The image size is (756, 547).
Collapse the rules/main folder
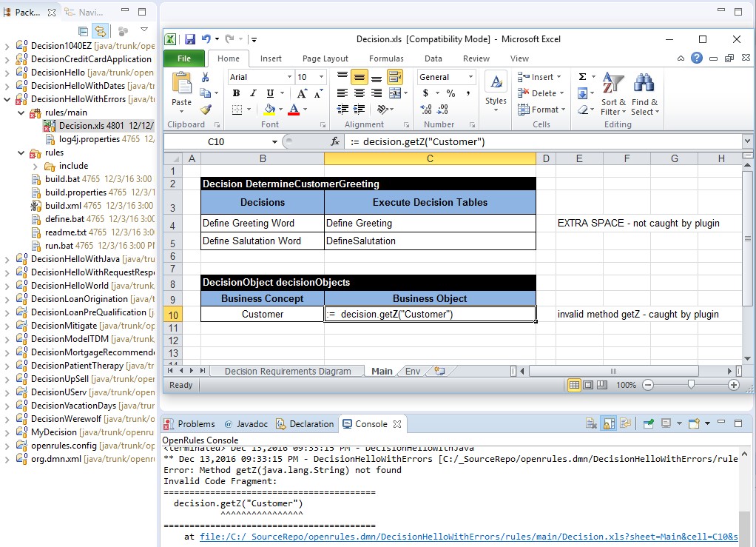[21, 113]
